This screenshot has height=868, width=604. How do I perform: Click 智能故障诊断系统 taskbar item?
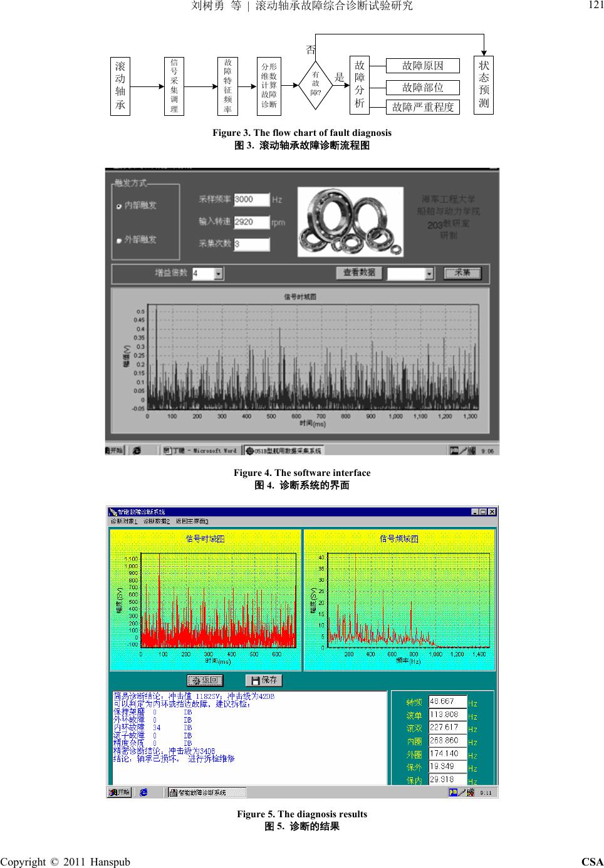pos(207,792)
